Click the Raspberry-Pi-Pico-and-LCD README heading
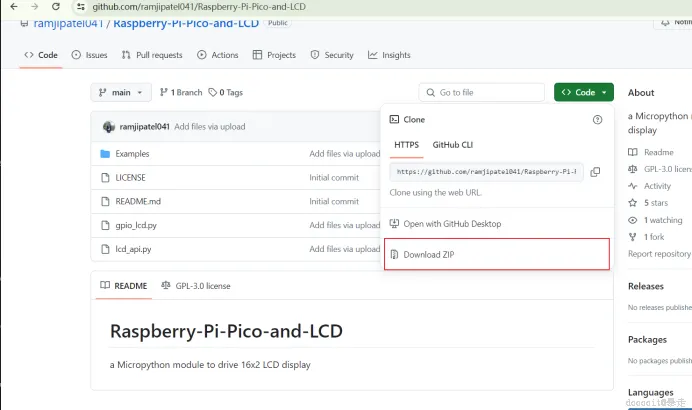The width and height of the screenshot is (692, 410). tap(226, 331)
